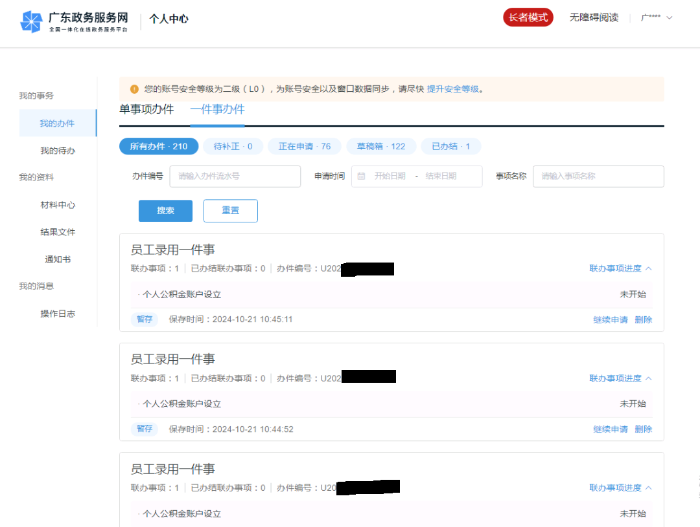This screenshot has height=527, width=700.
Task: Click the blue 搜索 button
Action: coord(166,211)
